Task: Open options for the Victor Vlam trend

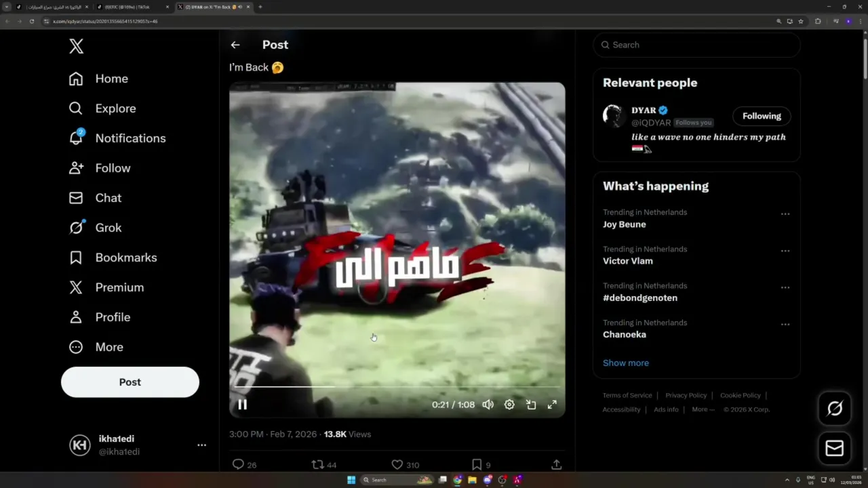Action: coord(785,251)
